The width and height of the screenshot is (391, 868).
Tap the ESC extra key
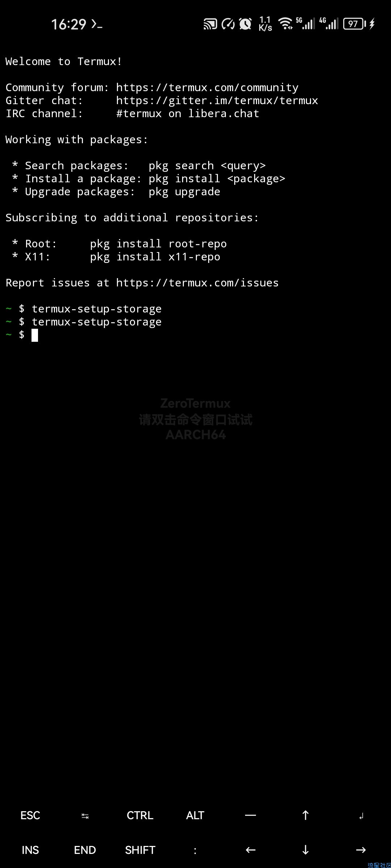(30, 815)
